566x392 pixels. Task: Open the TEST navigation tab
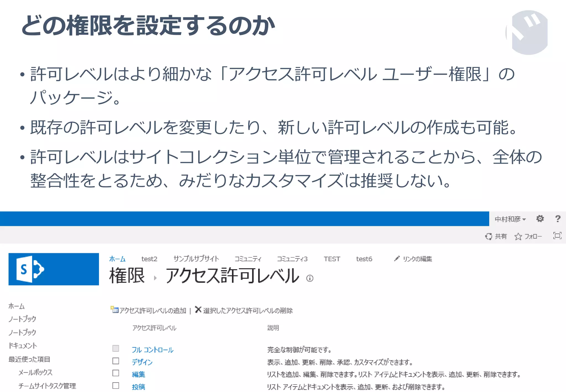[332, 259]
